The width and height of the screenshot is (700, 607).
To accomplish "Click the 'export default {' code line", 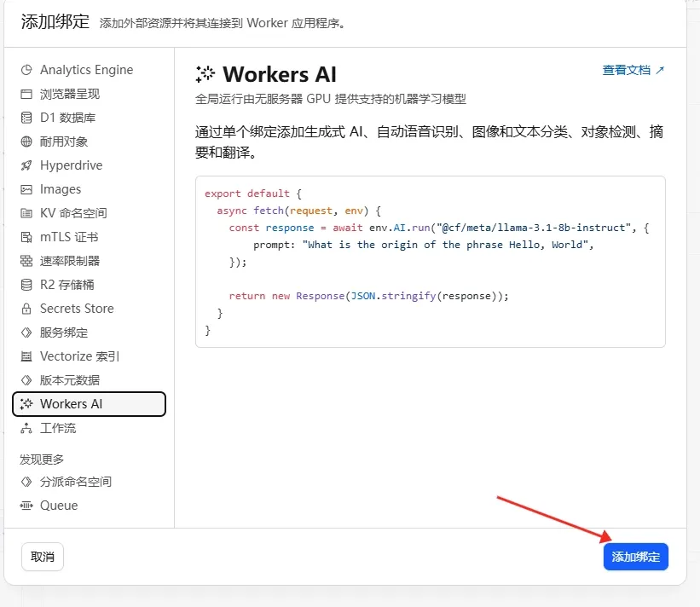I will tap(253, 194).
